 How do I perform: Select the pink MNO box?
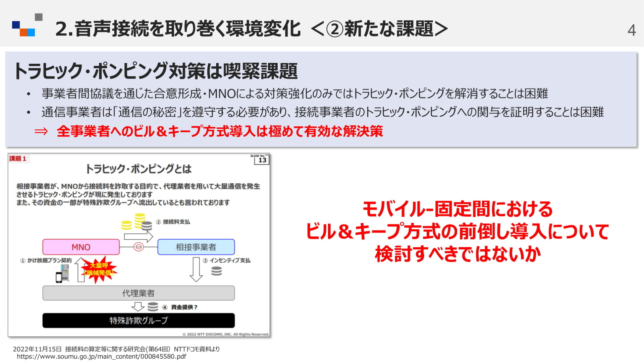(81, 247)
